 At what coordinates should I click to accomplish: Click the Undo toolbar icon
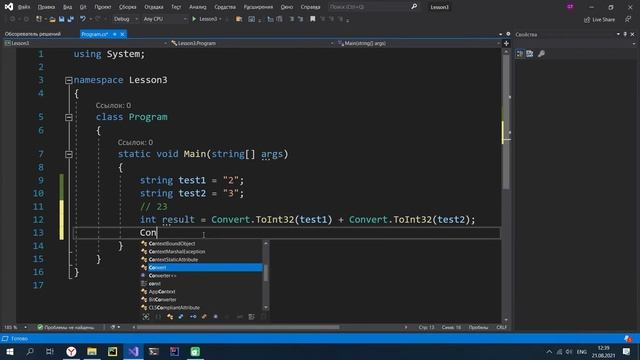[x=83, y=19]
